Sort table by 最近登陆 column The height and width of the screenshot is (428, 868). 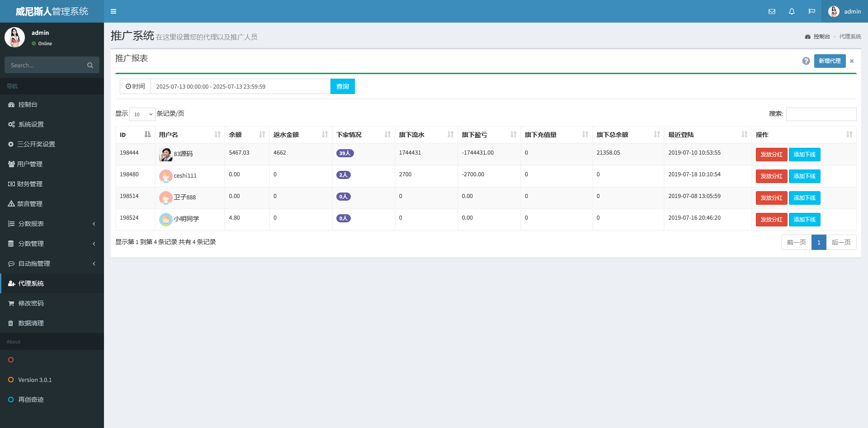click(x=708, y=135)
